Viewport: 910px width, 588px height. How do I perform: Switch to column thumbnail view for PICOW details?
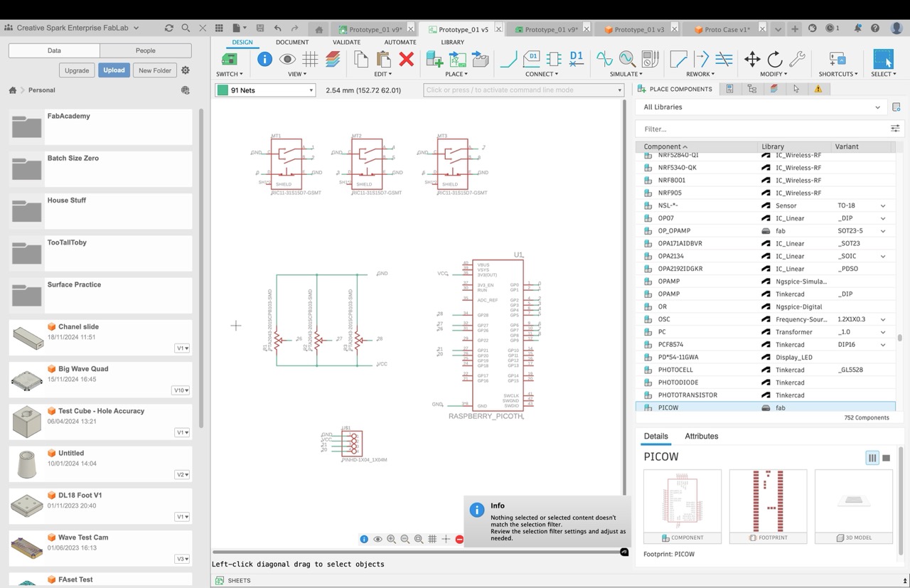[872, 458]
